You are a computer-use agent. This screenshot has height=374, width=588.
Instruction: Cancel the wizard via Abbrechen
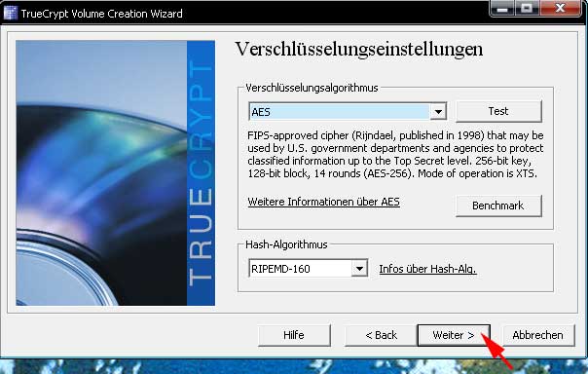pos(538,335)
